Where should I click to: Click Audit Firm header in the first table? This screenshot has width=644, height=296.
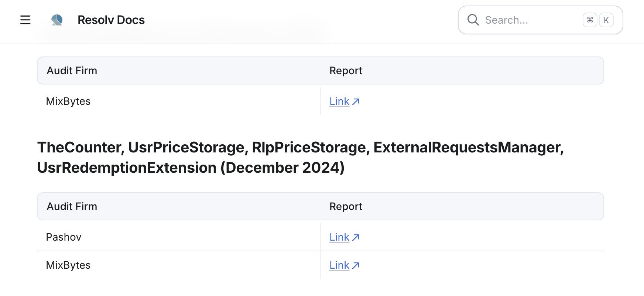(72, 70)
